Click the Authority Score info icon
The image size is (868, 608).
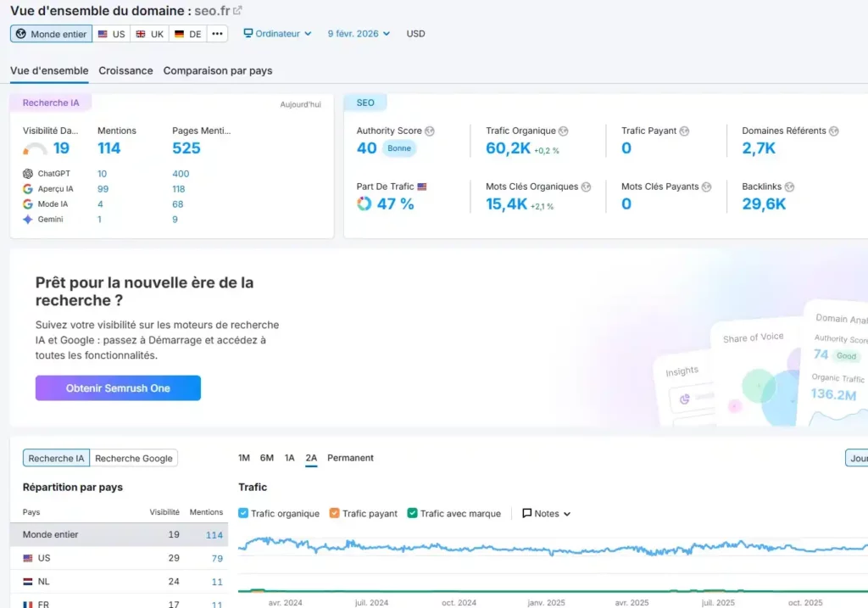pos(430,131)
